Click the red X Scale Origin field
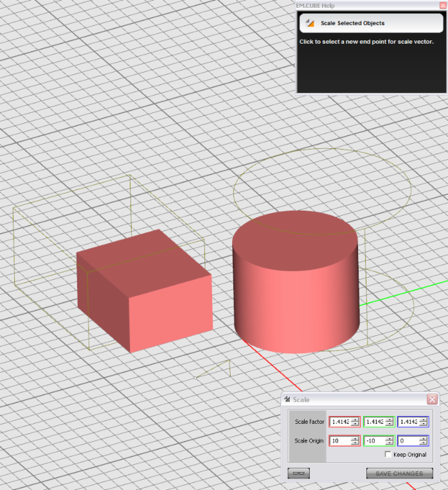 tap(340, 441)
